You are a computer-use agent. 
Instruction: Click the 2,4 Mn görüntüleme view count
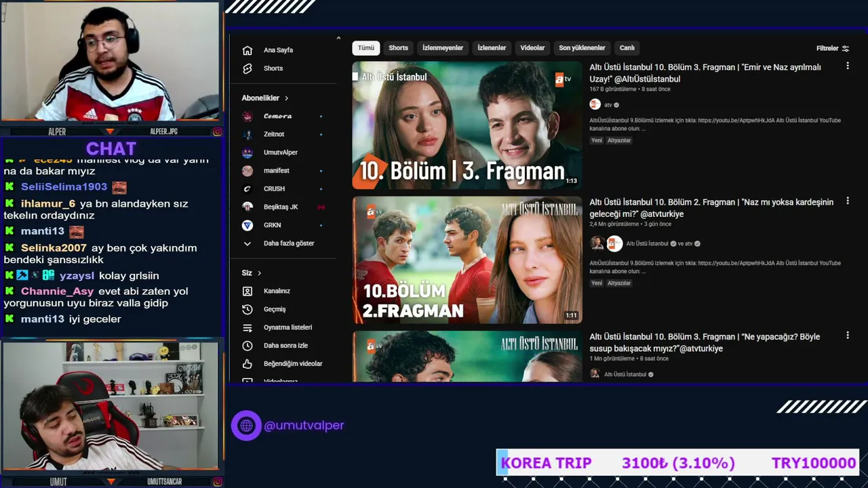614,224
